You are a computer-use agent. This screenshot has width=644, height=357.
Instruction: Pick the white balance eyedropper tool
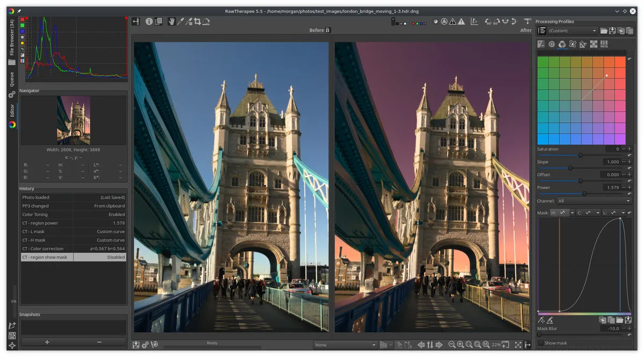[x=180, y=21]
